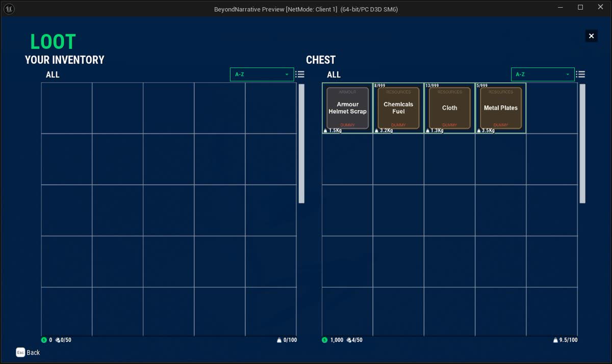Viewport: 612px width, 364px height.
Task: Toggle list view for your inventory
Action: 300,74
